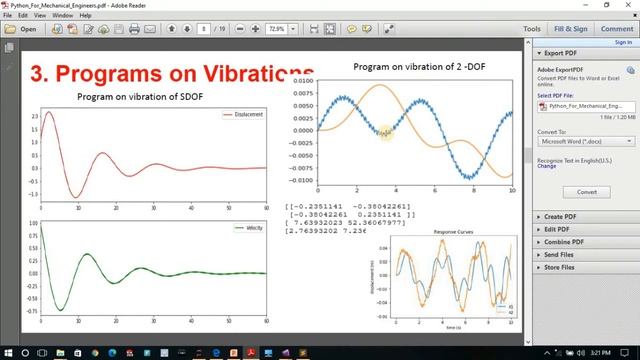Click the email envelope icon
The width and height of the screenshot is (640, 360).
[x=150, y=29]
